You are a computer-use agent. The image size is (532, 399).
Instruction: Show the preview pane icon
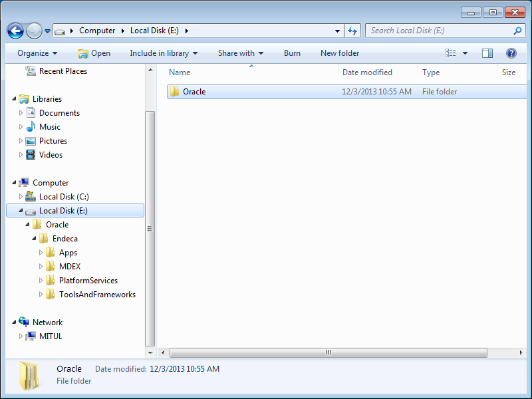487,53
